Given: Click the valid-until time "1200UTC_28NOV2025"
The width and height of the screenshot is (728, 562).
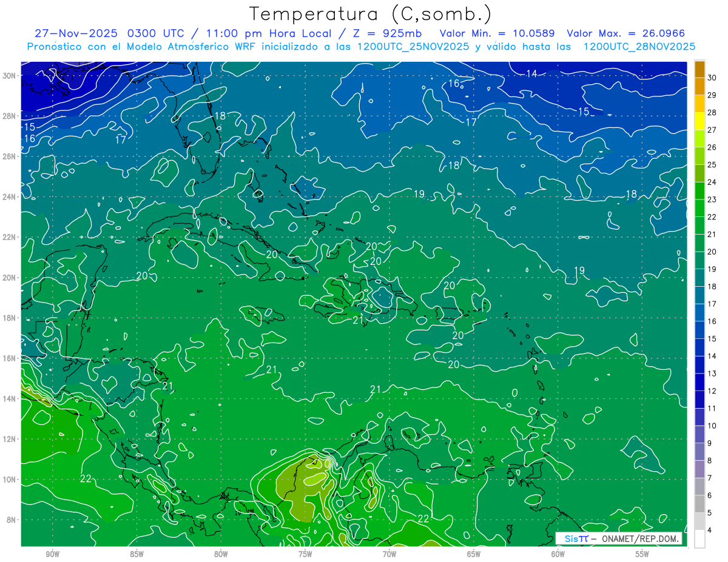Looking at the screenshot, I should [x=639, y=47].
